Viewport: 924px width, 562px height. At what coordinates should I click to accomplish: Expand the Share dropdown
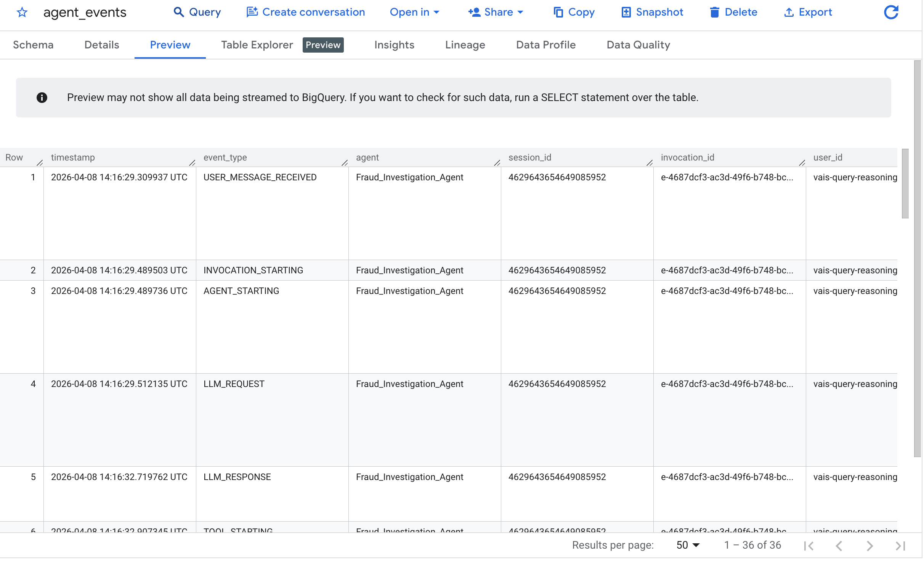tap(496, 12)
